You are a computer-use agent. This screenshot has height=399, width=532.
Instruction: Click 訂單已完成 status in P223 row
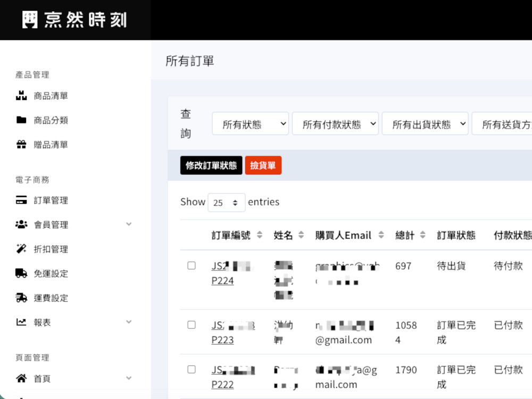pos(456,332)
